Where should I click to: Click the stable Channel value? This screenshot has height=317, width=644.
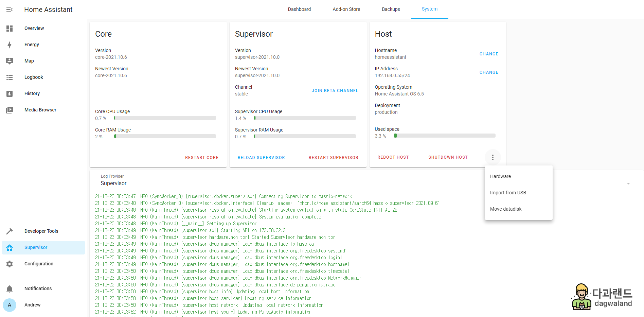[241, 94]
